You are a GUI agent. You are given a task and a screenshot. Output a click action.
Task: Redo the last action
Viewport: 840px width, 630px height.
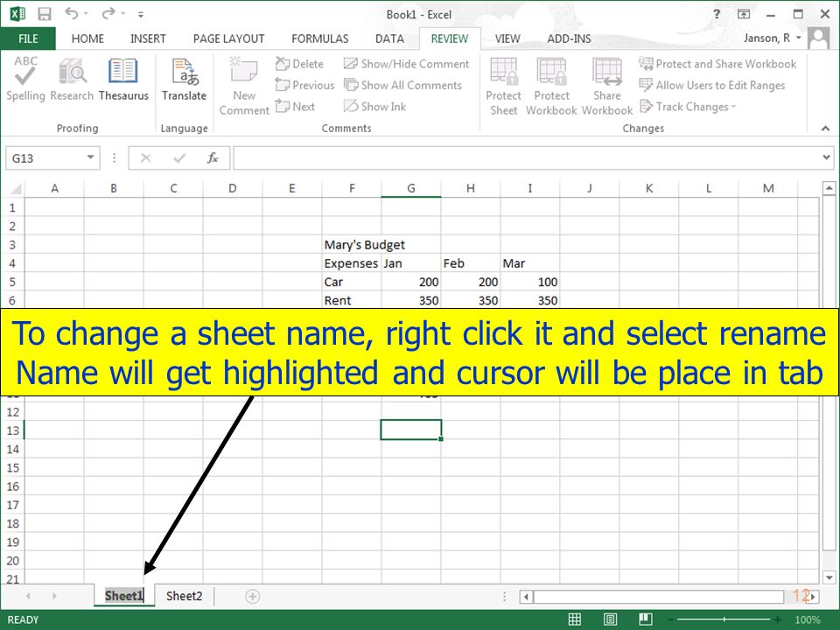click(x=108, y=13)
